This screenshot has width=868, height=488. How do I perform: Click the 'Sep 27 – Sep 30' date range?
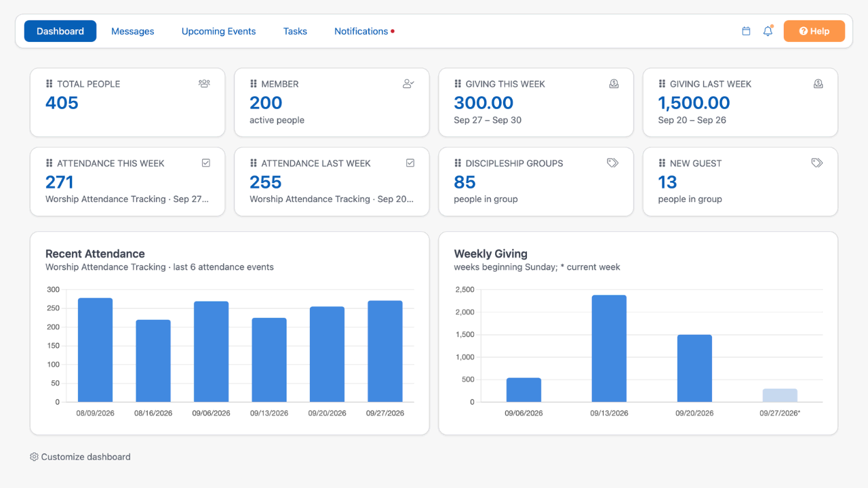click(x=488, y=120)
